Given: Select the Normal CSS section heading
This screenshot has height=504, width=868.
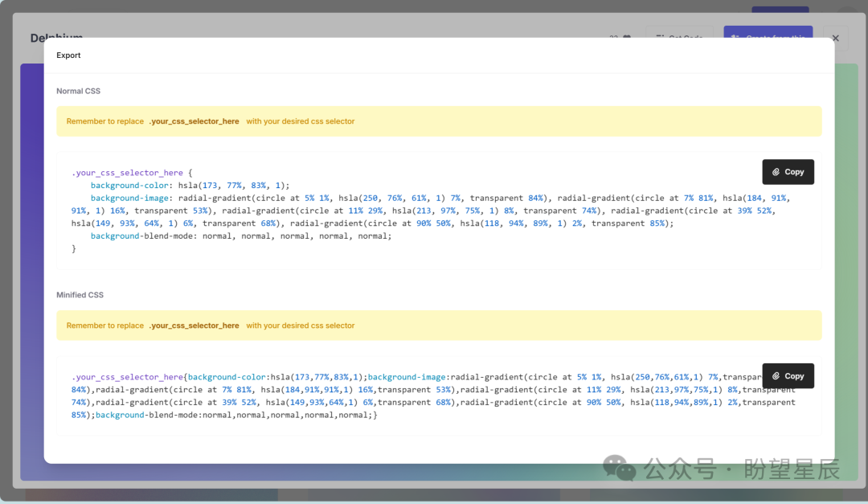Looking at the screenshot, I should [x=78, y=91].
